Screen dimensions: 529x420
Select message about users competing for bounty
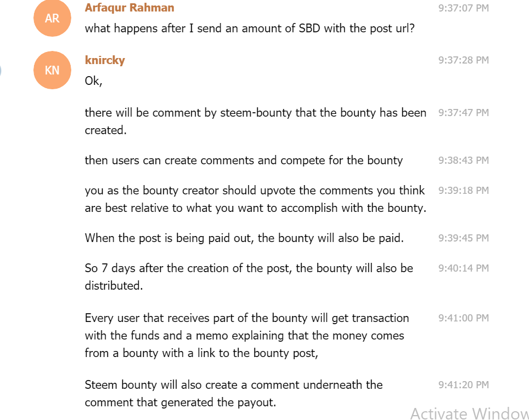(x=243, y=160)
